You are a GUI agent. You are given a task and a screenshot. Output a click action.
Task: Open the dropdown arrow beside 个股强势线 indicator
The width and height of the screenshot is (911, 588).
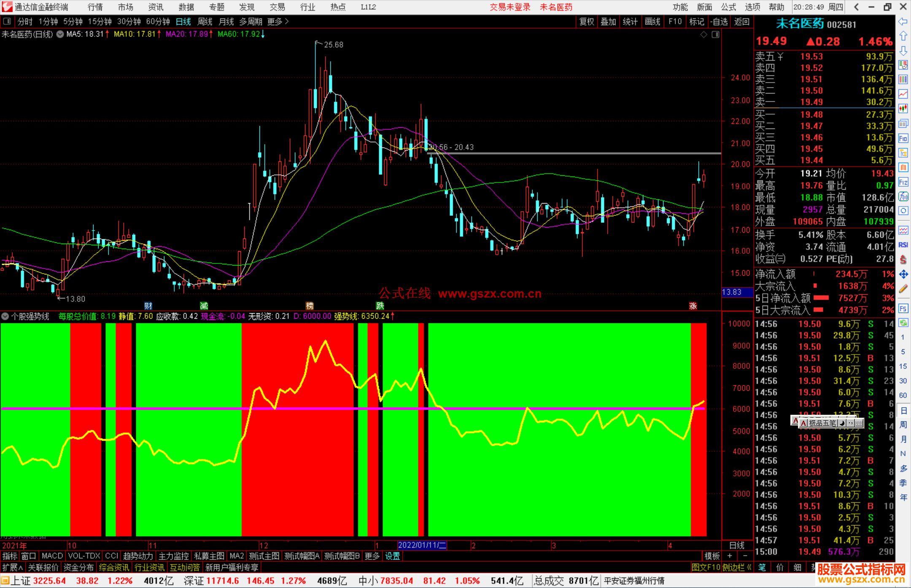(x=5, y=316)
